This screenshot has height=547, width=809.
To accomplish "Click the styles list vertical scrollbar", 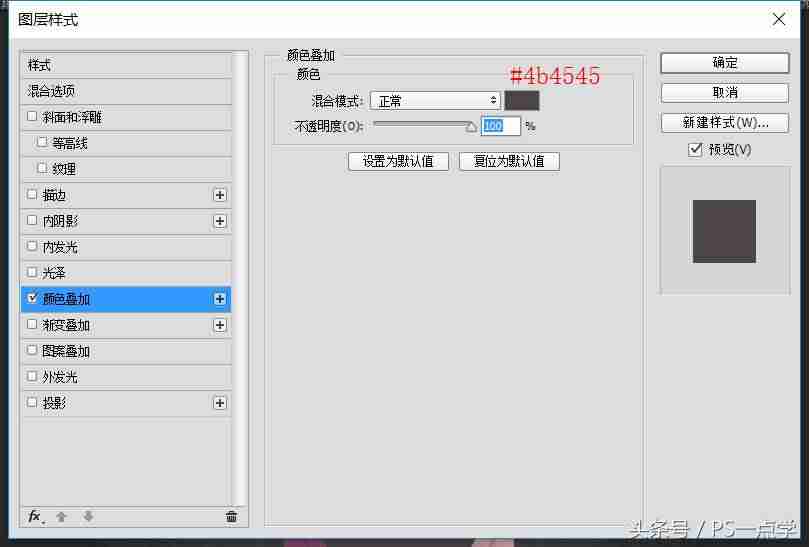I will (239, 279).
